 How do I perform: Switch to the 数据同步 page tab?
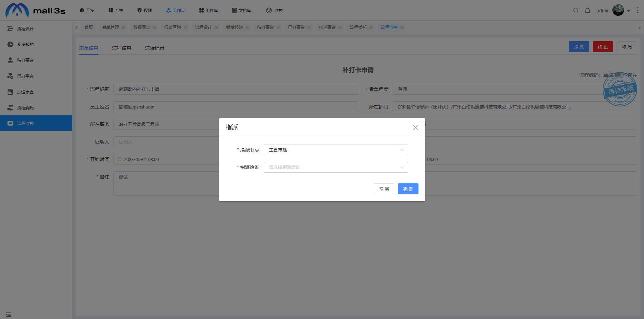tap(142, 27)
